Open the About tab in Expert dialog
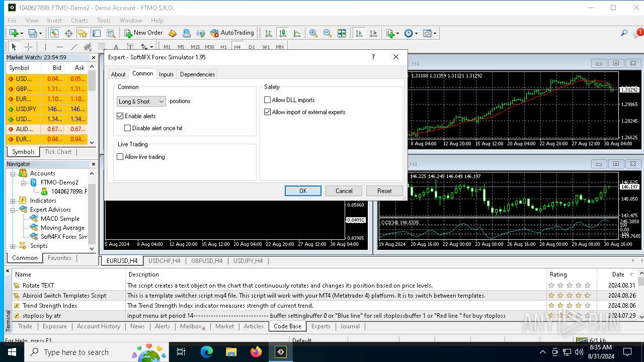This screenshot has height=362, width=644. tap(118, 74)
